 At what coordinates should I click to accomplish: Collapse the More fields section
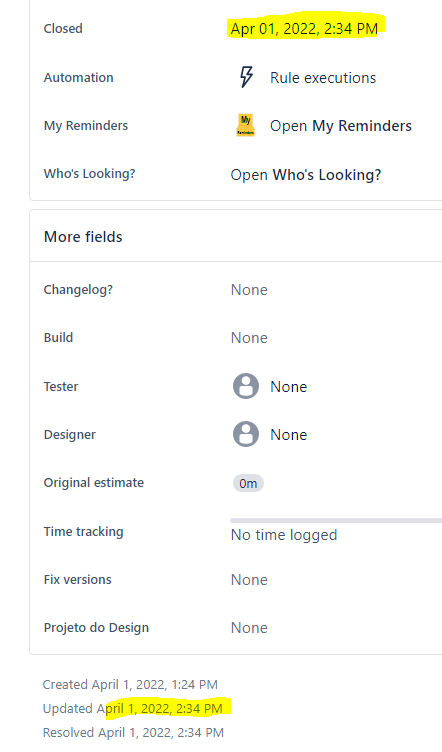[83, 236]
